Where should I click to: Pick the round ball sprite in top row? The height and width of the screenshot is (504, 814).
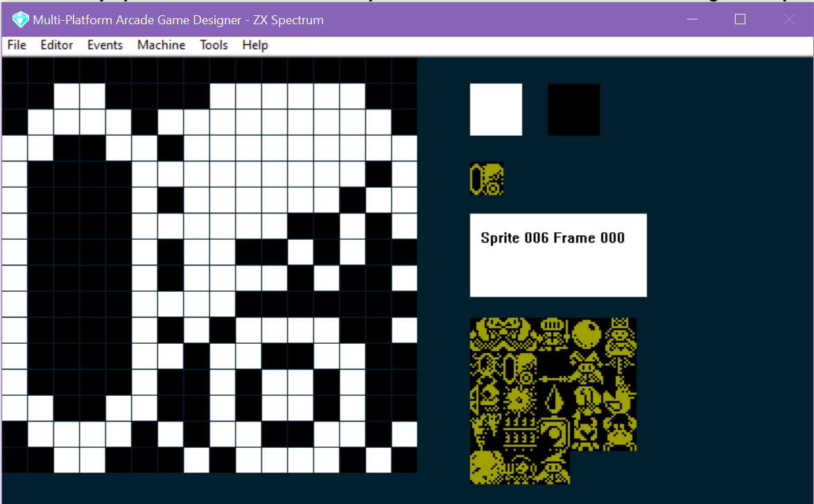587,334
